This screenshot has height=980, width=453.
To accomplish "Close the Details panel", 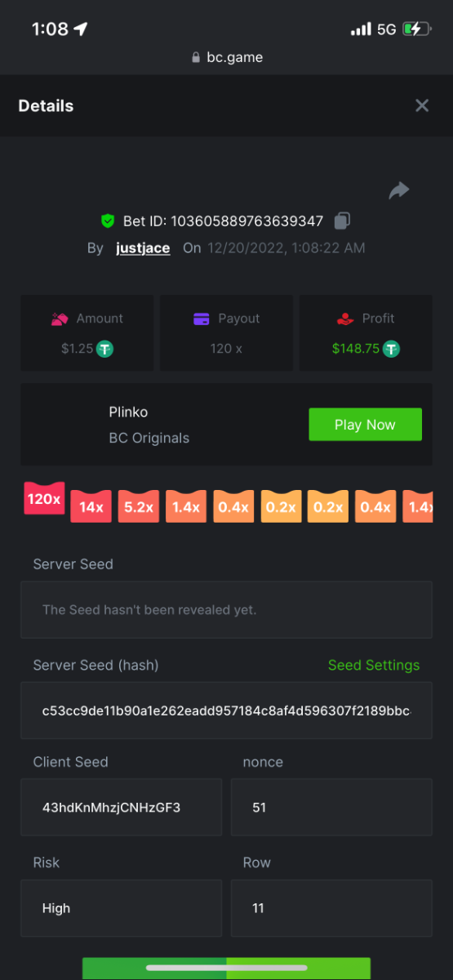I will point(422,105).
